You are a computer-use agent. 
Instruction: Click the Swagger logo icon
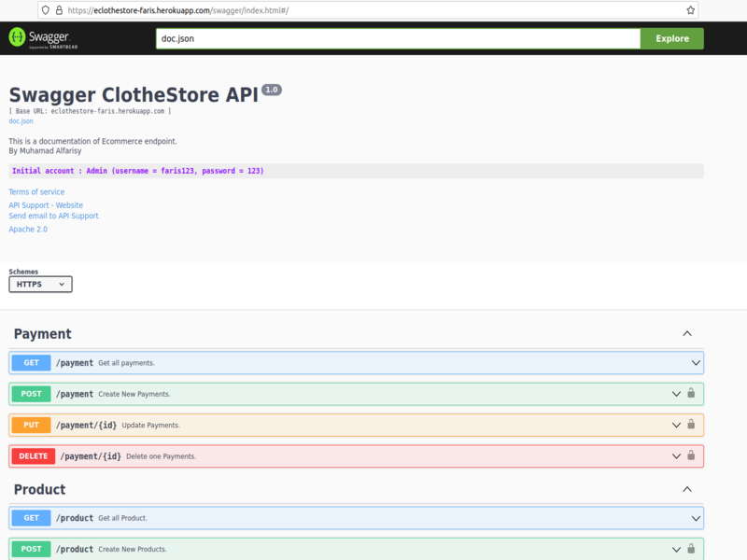tap(17, 37)
